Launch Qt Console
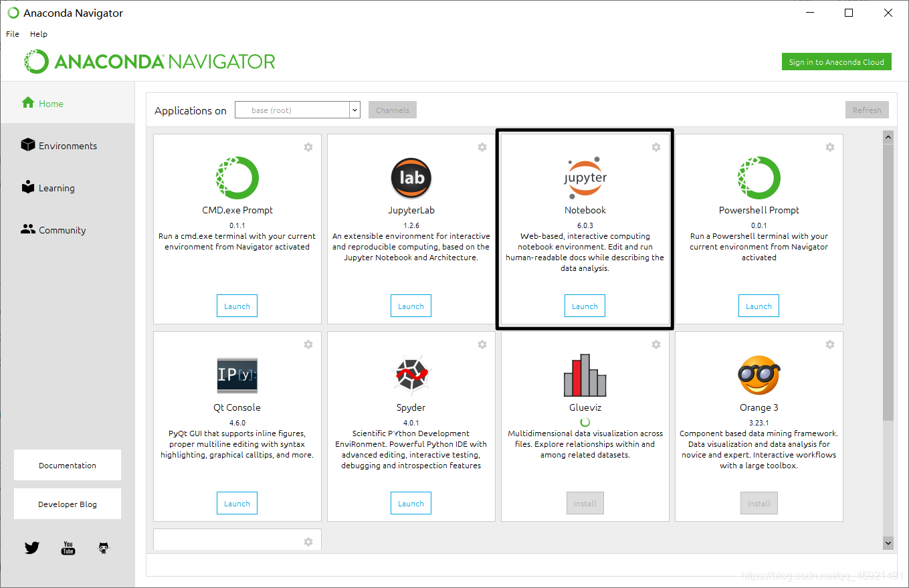Image resolution: width=909 pixels, height=588 pixels. (237, 503)
